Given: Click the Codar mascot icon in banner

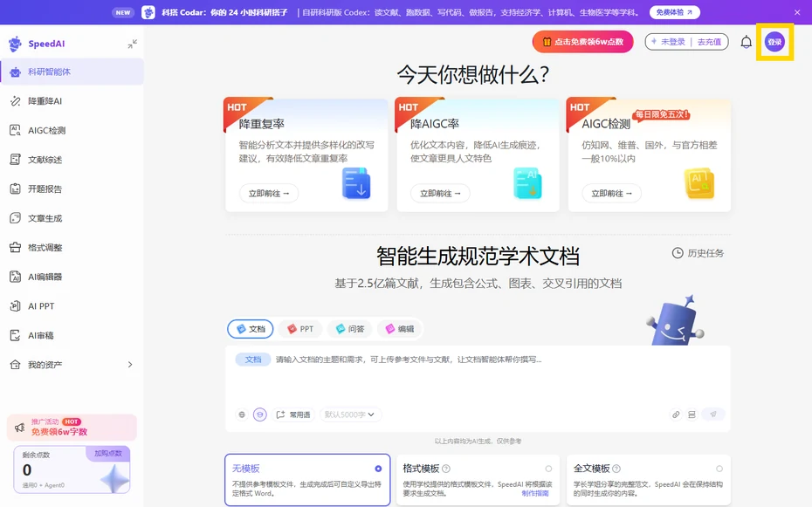Looking at the screenshot, I should point(148,12).
